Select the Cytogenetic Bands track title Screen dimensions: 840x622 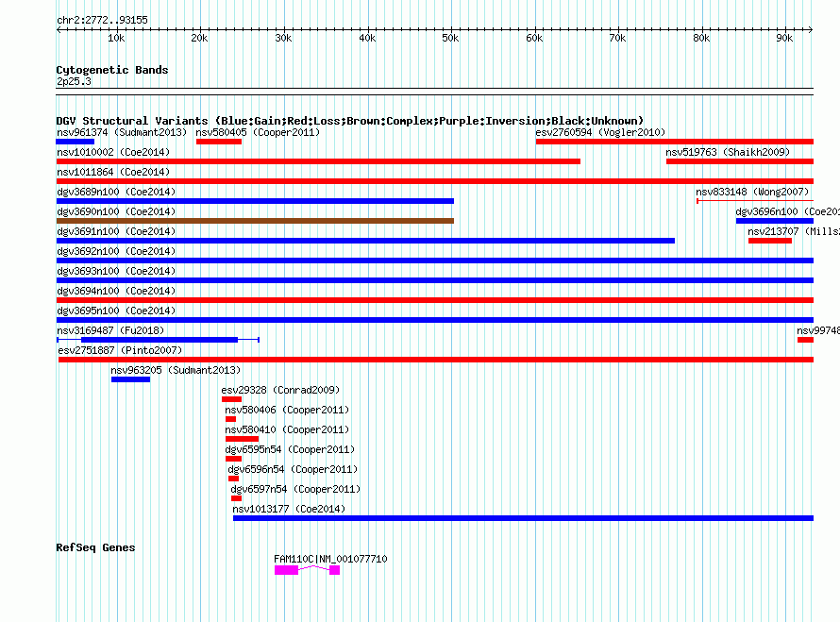click(x=112, y=70)
